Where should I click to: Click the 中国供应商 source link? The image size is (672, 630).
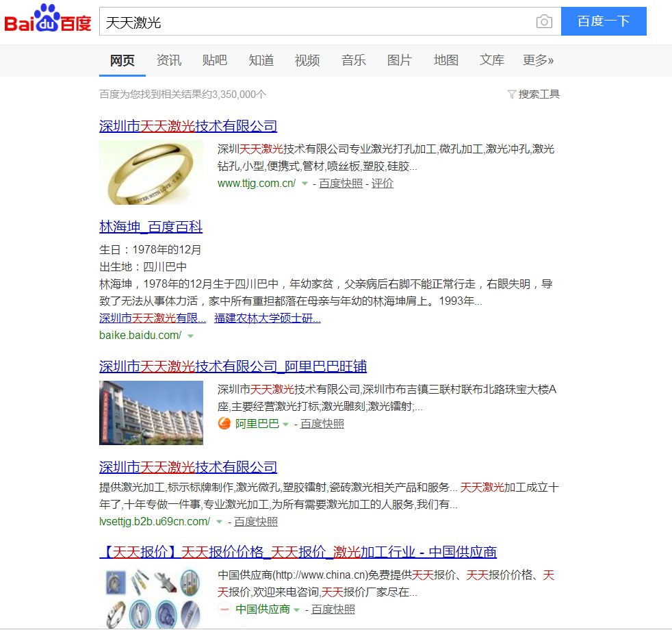[263, 609]
